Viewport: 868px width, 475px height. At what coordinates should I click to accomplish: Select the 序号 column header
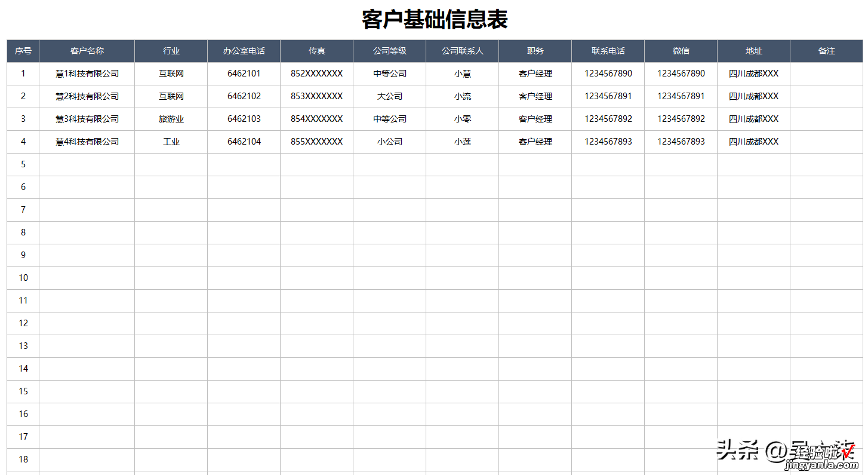(x=23, y=51)
